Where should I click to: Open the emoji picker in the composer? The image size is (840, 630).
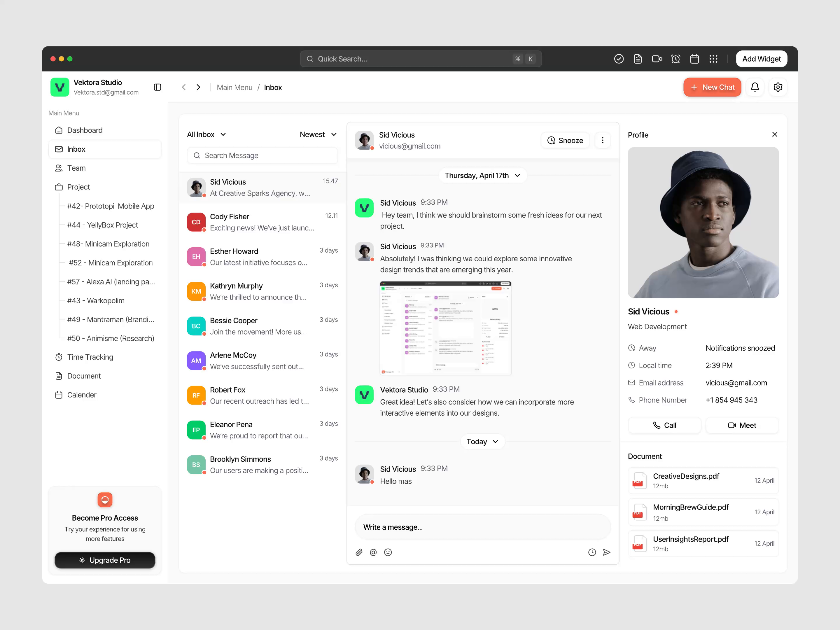(x=388, y=552)
